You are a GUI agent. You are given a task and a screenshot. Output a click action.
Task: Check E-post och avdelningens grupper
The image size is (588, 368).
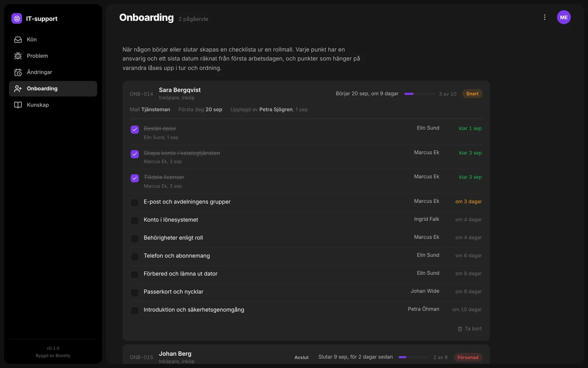(135, 203)
